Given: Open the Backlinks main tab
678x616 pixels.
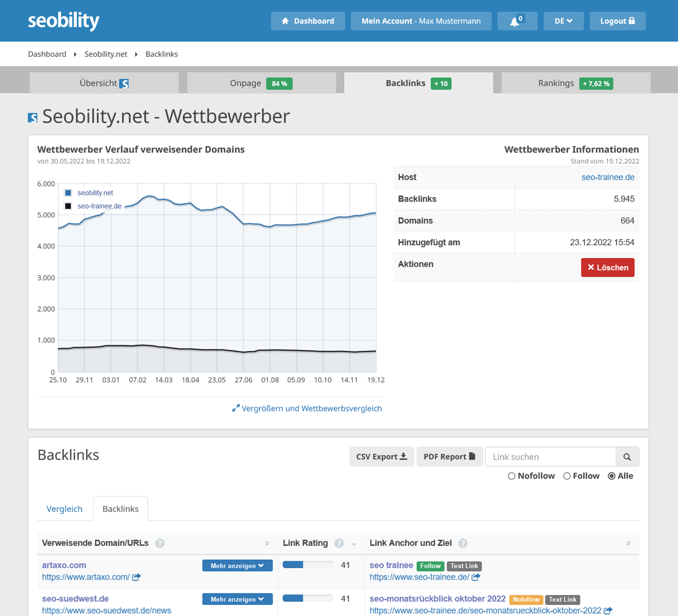Looking at the screenshot, I should pyautogui.click(x=419, y=83).
